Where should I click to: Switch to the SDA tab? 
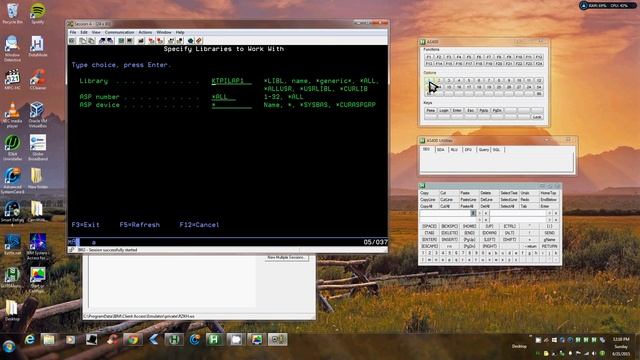[440, 150]
